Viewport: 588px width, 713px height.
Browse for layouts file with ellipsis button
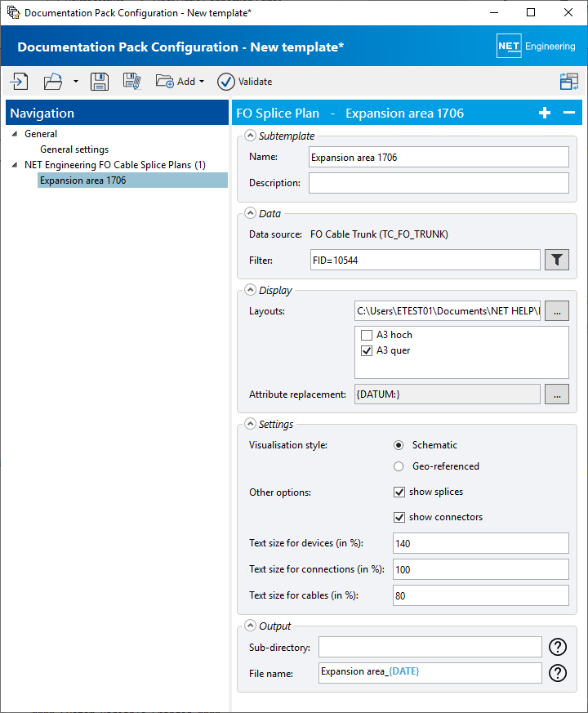click(557, 311)
